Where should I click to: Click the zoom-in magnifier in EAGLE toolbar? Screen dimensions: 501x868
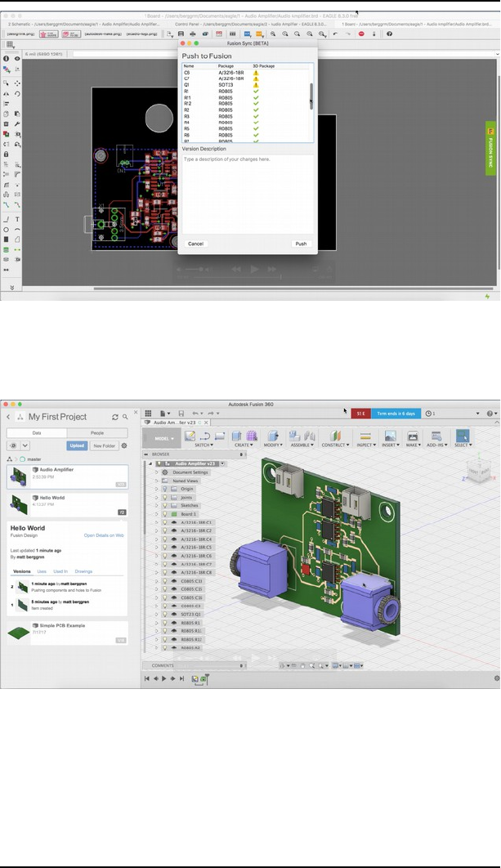coord(285,34)
